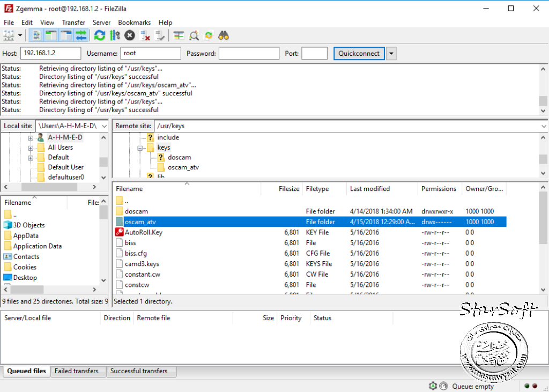Focus the Username input field
Viewport: 549px width, 392px height.
[151, 53]
